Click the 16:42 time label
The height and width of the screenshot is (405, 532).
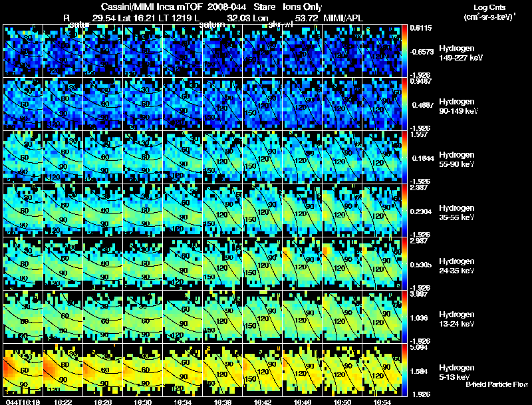click(x=262, y=402)
